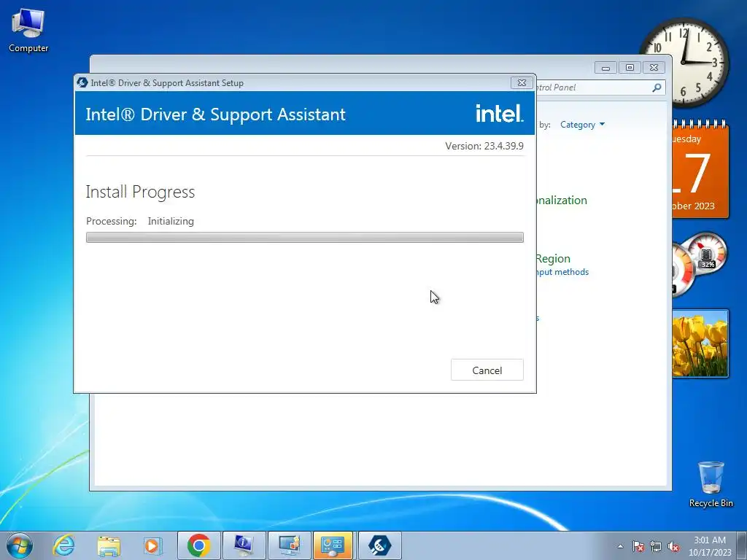Maximize the Control Panel window
Viewport: 747px width, 560px height.
[x=630, y=68]
